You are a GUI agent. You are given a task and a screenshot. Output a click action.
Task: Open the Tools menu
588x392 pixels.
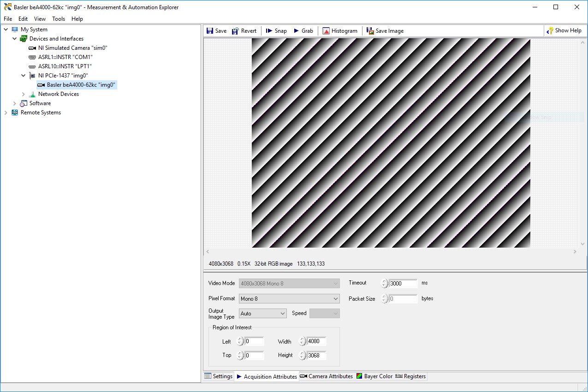(x=59, y=19)
